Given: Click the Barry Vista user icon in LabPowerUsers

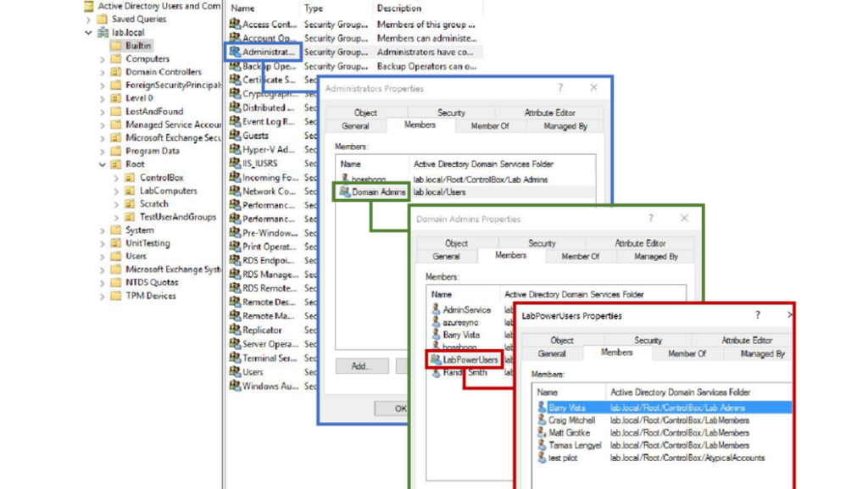Looking at the screenshot, I should (x=542, y=407).
